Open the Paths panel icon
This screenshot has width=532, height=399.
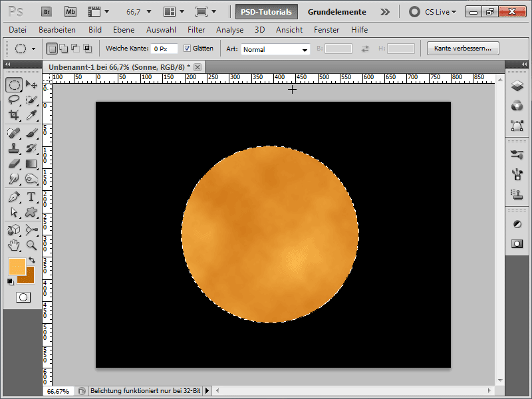pyautogui.click(x=517, y=126)
